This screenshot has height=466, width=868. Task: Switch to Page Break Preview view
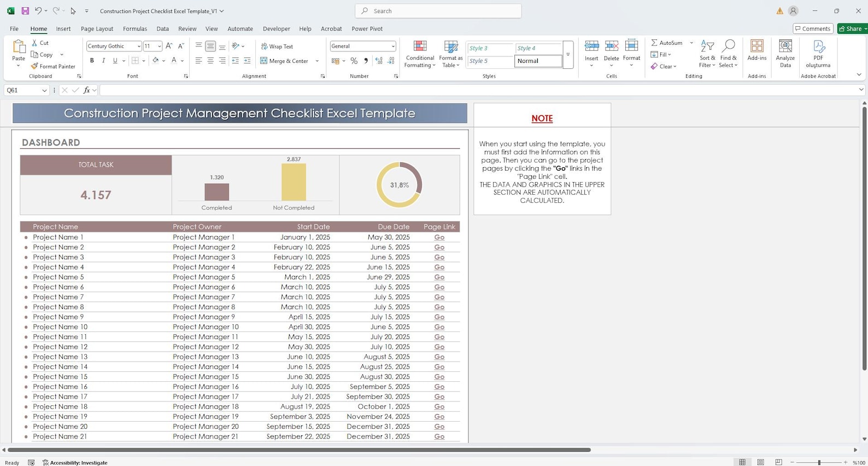pyautogui.click(x=779, y=462)
